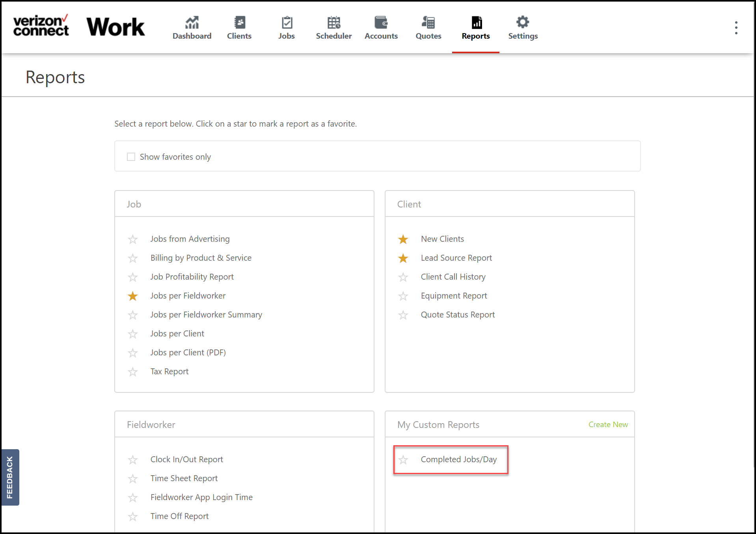
Task: Star the Jobs per Fieldworker Summary report
Action: (x=133, y=315)
